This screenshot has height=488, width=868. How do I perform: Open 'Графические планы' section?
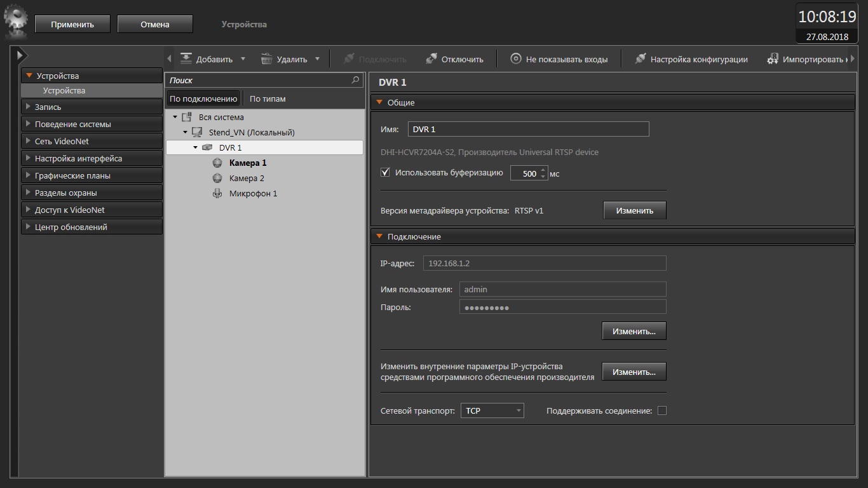(x=92, y=175)
